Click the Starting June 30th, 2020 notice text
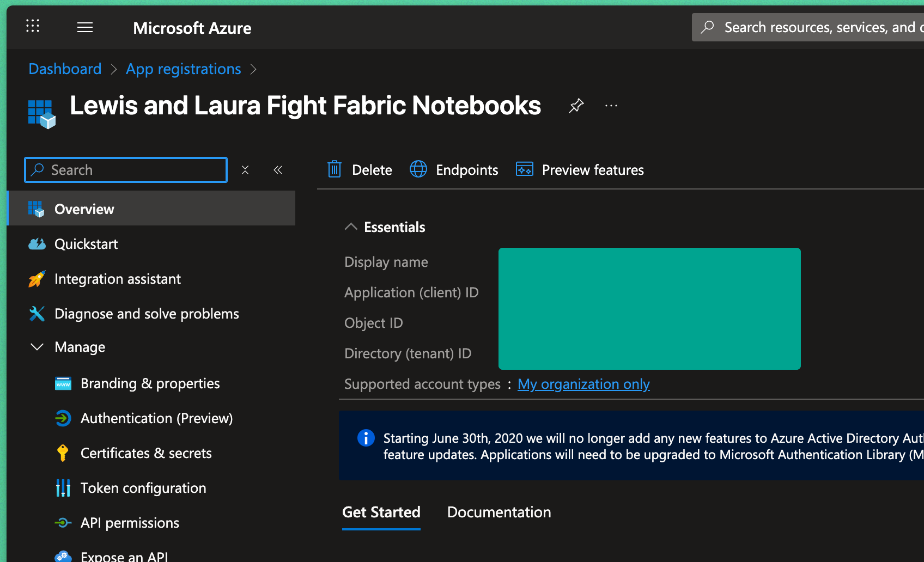Screen dimensions: 924x562 [x=654, y=446]
